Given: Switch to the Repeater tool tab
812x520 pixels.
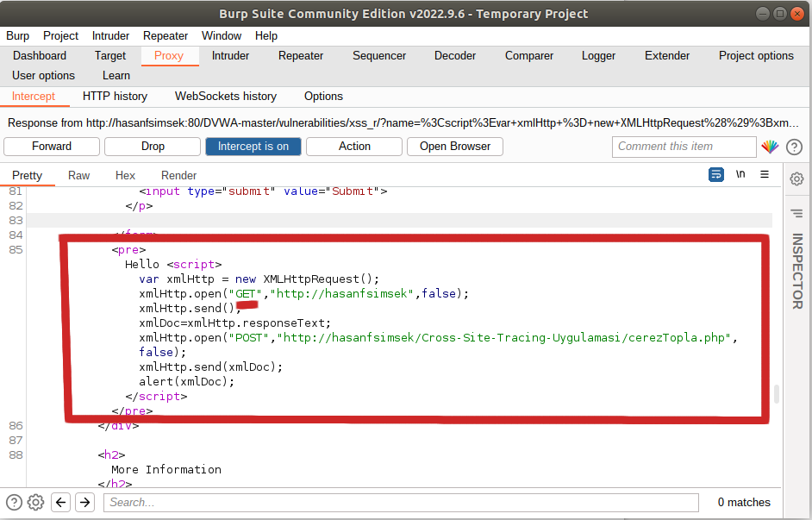Looking at the screenshot, I should pyautogui.click(x=301, y=55).
